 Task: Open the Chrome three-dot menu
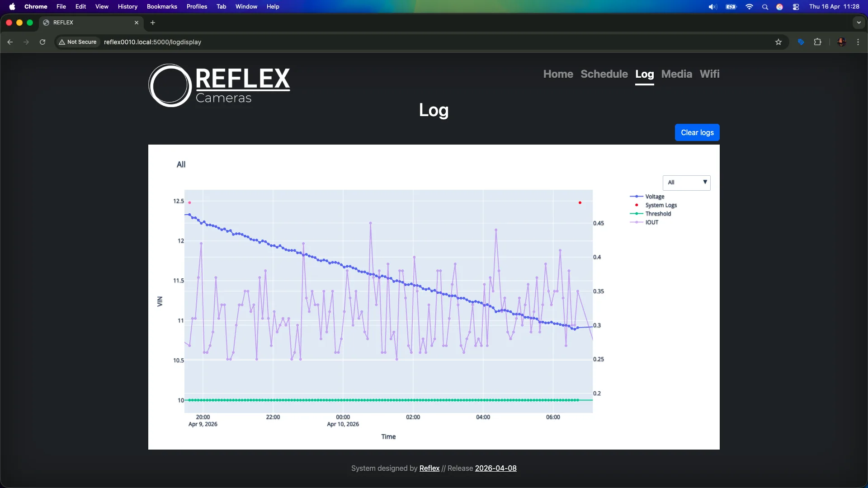pos(858,42)
